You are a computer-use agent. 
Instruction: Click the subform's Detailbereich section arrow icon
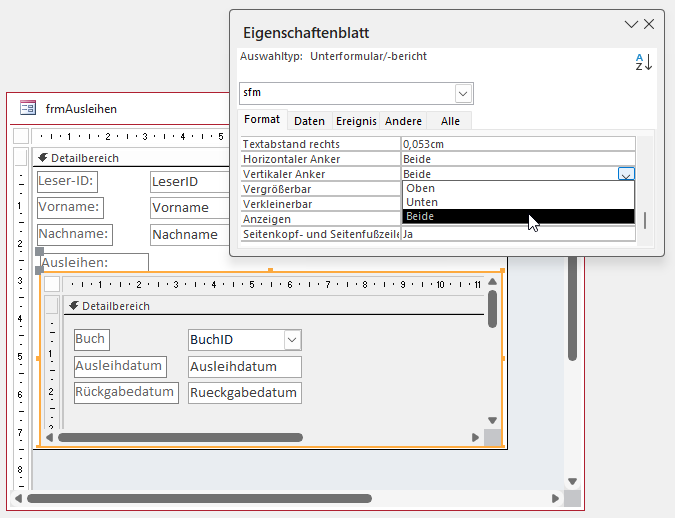click(x=73, y=305)
